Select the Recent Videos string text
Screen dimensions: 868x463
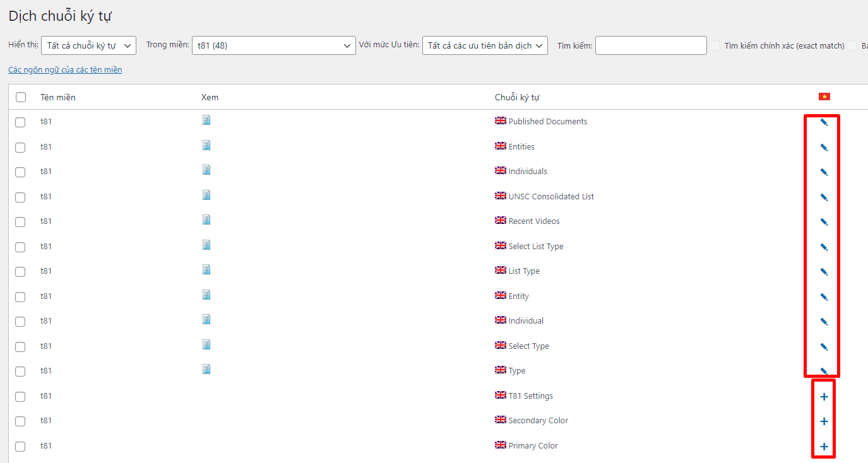[534, 221]
